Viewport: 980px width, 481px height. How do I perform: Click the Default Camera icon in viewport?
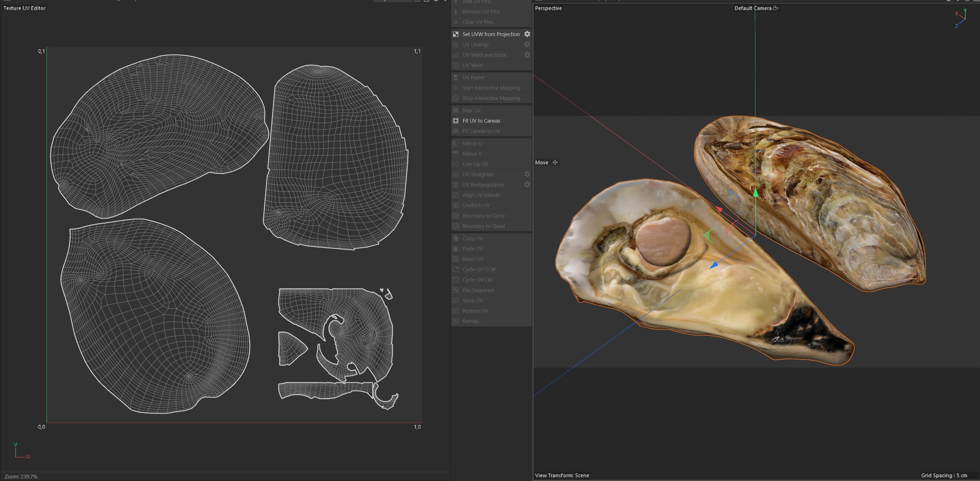click(775, 8)
